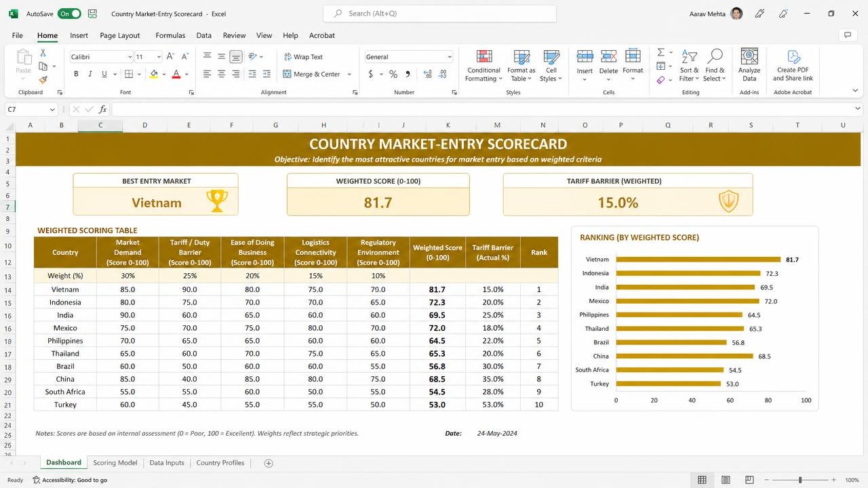Expand Find & Select menu
Viewport: 868px width, 488px height.
[715, 65]
